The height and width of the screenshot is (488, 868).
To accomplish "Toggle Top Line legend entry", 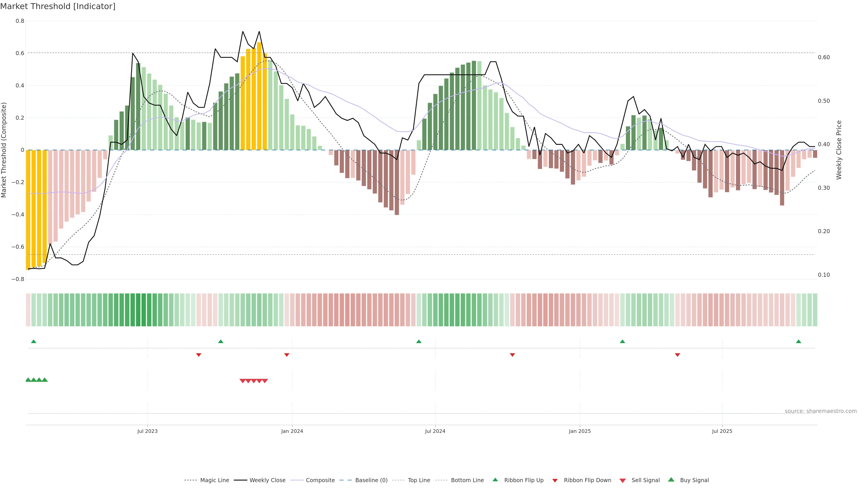I will (419, 480).
